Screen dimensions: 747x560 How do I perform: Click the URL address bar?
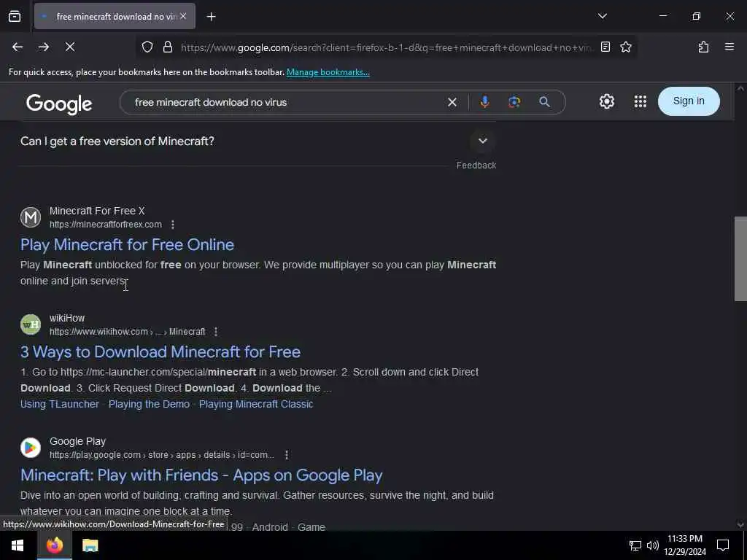[387, 47]
